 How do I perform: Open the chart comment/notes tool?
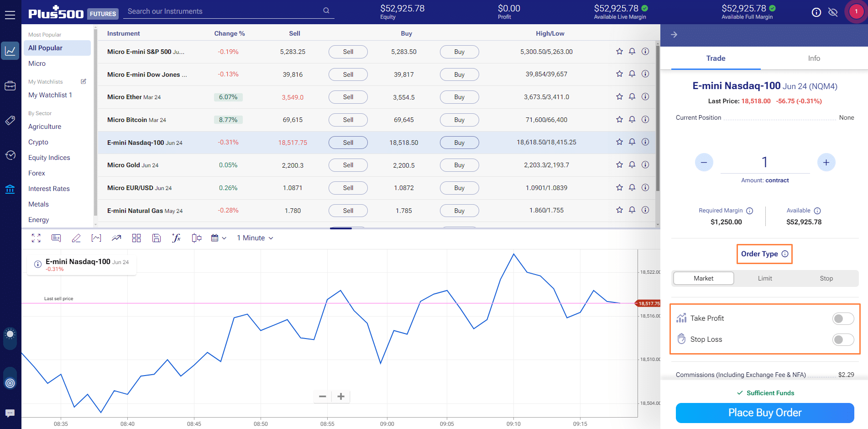tap(56, 238)
